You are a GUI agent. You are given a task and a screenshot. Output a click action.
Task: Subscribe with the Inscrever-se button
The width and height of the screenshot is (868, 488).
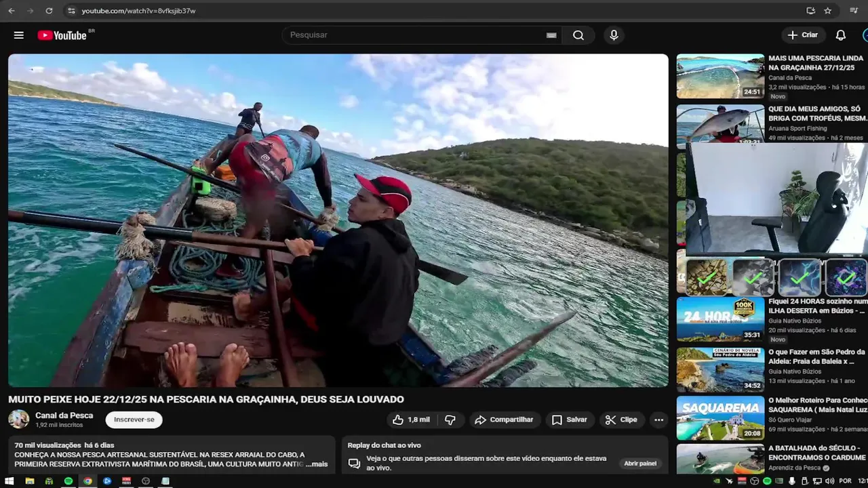coord(134,420)
